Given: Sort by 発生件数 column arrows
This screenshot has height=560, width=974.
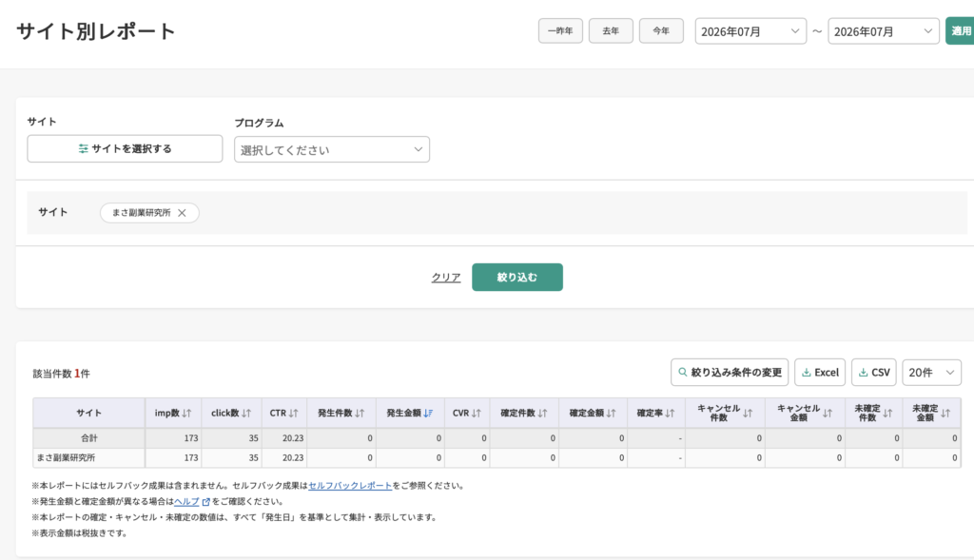Looking at the screenshot, I should (x=360, y=413).
